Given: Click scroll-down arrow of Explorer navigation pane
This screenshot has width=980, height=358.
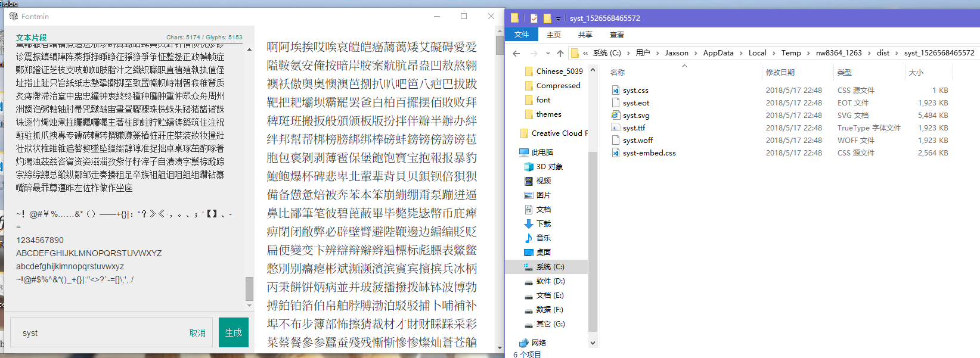Looking at the screenshot, I should 593,343.
